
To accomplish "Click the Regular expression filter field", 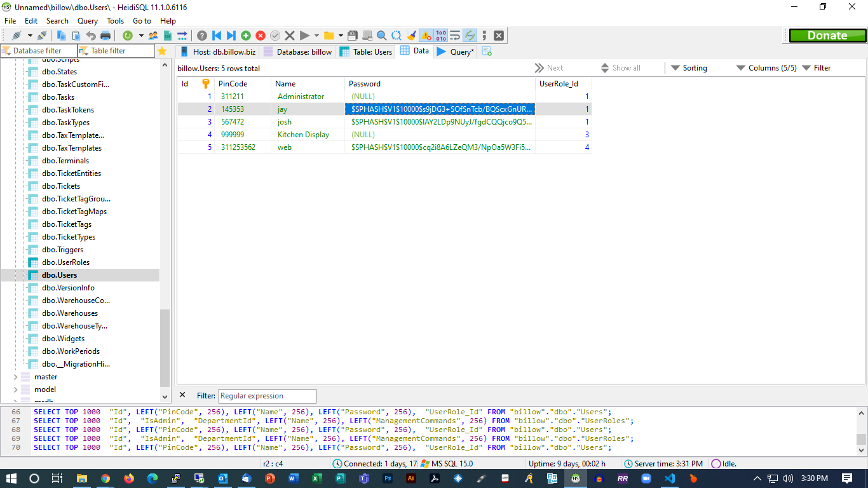I will pyautogui.click(x=267, y=396).
